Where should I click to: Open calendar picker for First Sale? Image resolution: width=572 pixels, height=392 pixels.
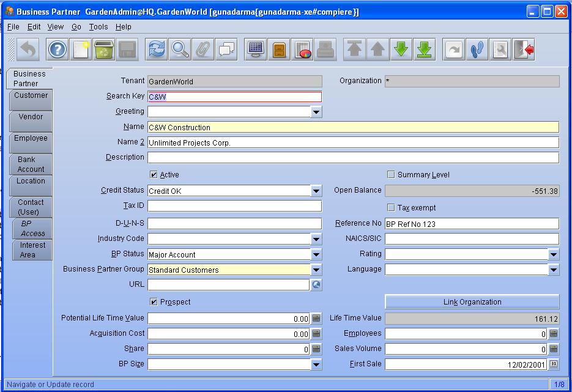[x=554, y=364]
